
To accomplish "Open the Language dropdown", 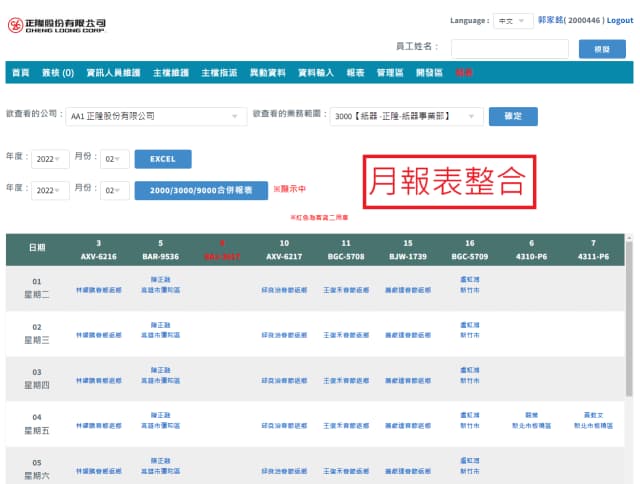I will (x=514, y=20).
